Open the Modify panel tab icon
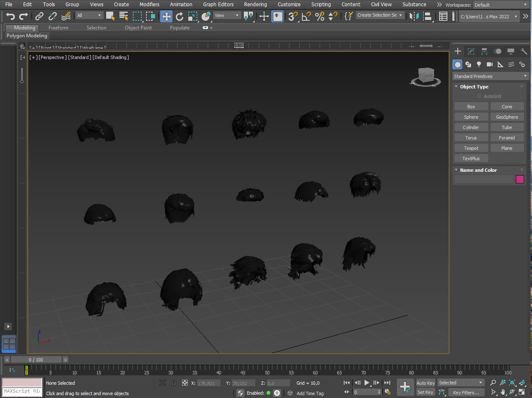Screen dimensions: 532x398 pyautogui.click(x=471, y=51)
